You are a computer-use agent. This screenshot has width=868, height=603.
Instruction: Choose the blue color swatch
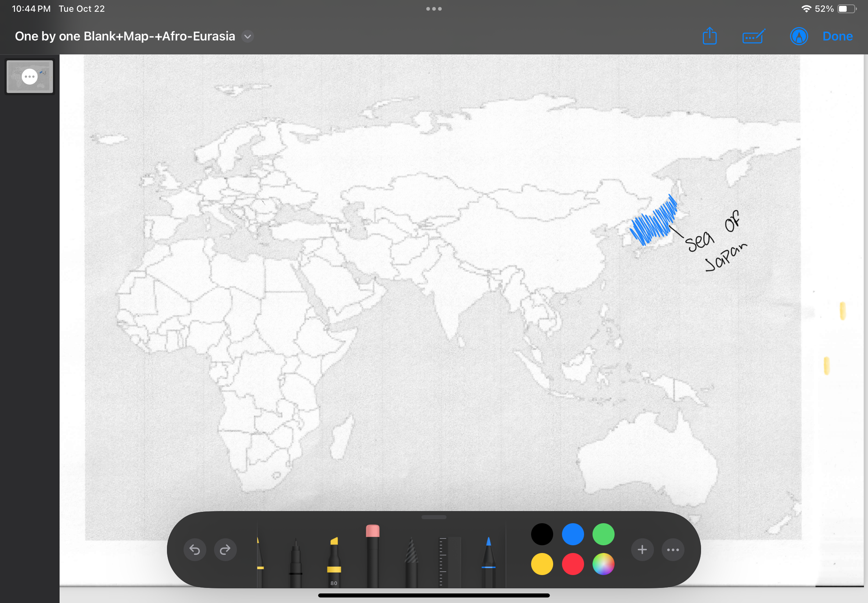573,534
